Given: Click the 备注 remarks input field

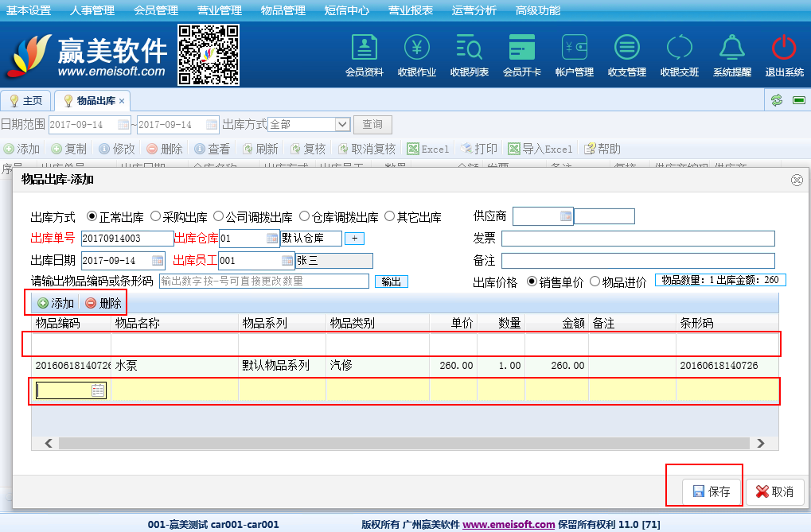Looking at the screenshot, I should pos(637,261).
